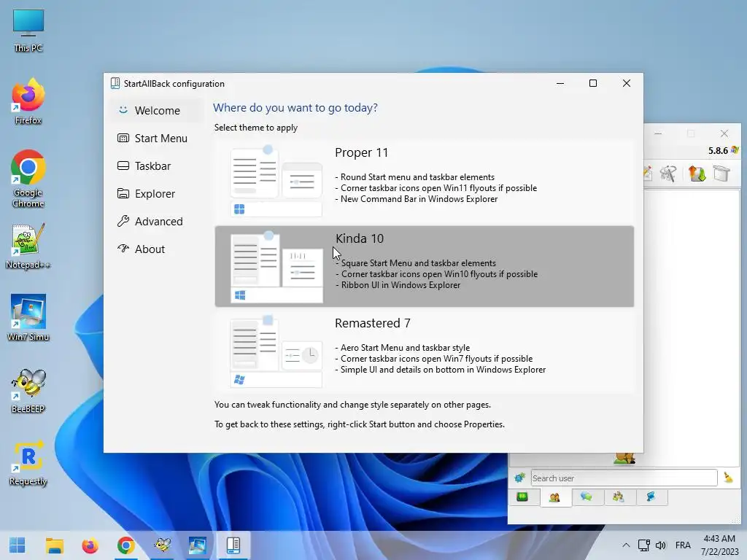
Task: Open the Windows Start button
Action: [x=18, y=545]
